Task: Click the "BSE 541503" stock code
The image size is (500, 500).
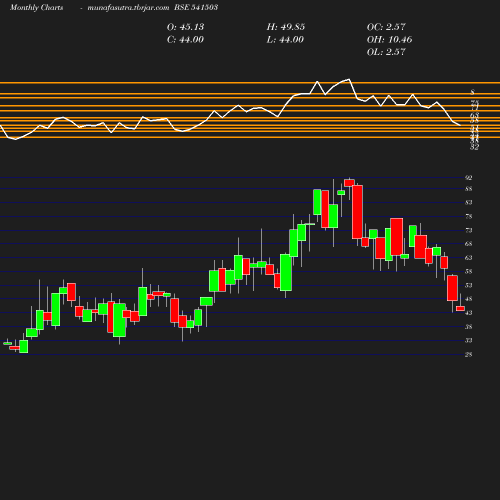Action: (196, 7)
